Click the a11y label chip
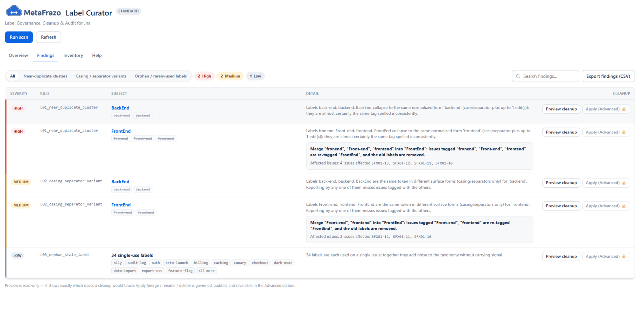Screen dimensions: 644x315 [x=118, y=263]
